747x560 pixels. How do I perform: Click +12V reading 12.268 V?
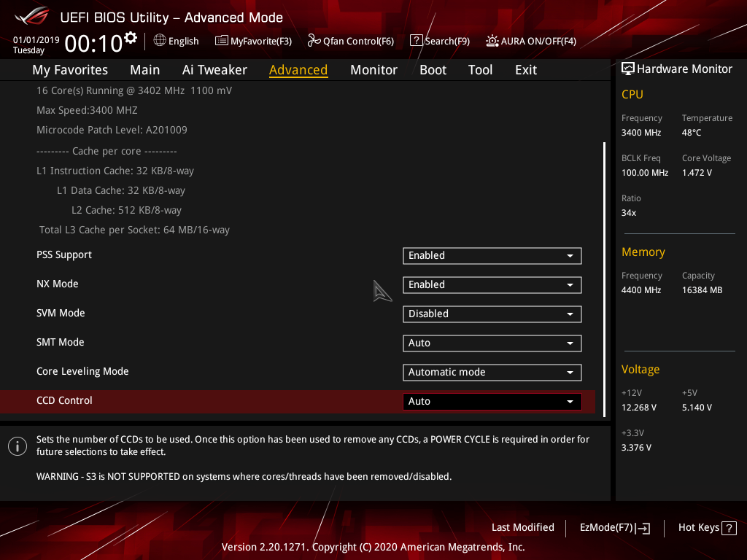point(638,408)
